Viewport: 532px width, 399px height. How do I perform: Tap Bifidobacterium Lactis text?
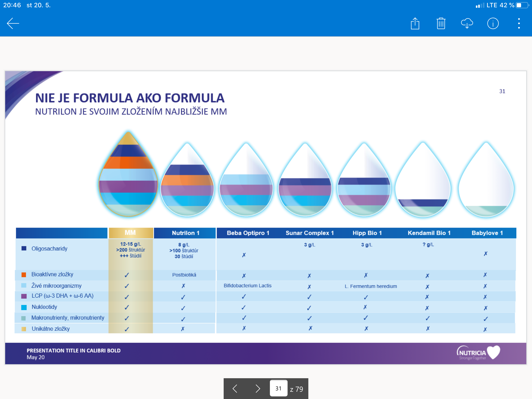pos(247,286)
